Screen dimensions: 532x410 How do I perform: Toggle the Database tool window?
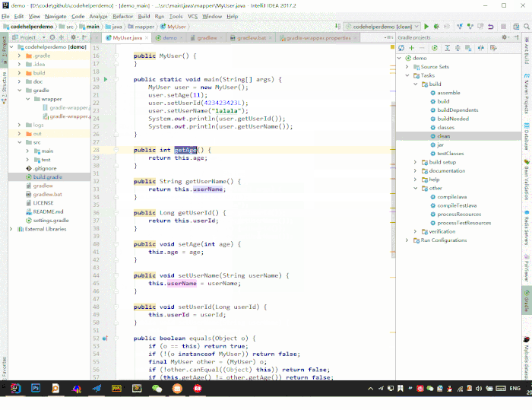pyautogui.click(x=527, y=138)
